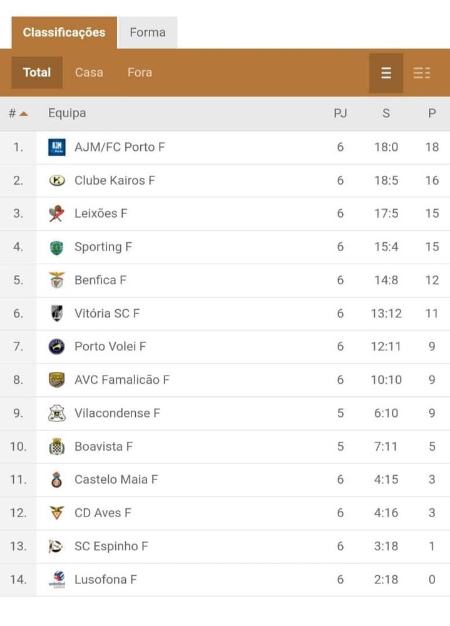Viewport: 450px width, 626px height.
Task: Click the Leixões F club logo
Action: [57, 214]
